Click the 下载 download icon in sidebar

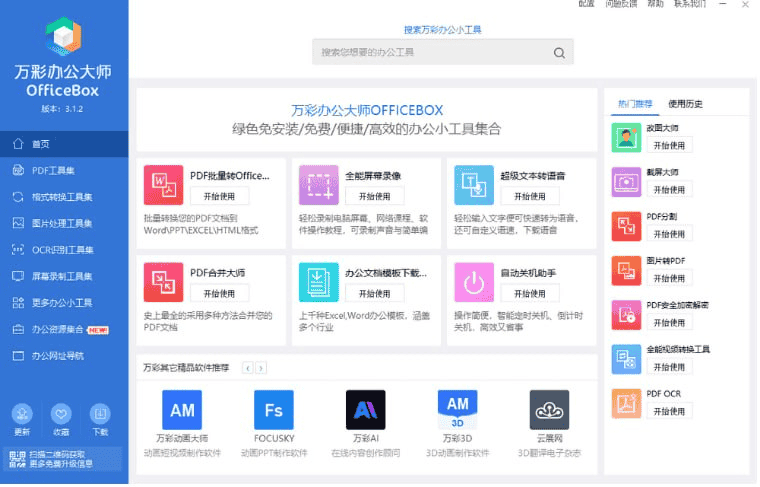100,415
